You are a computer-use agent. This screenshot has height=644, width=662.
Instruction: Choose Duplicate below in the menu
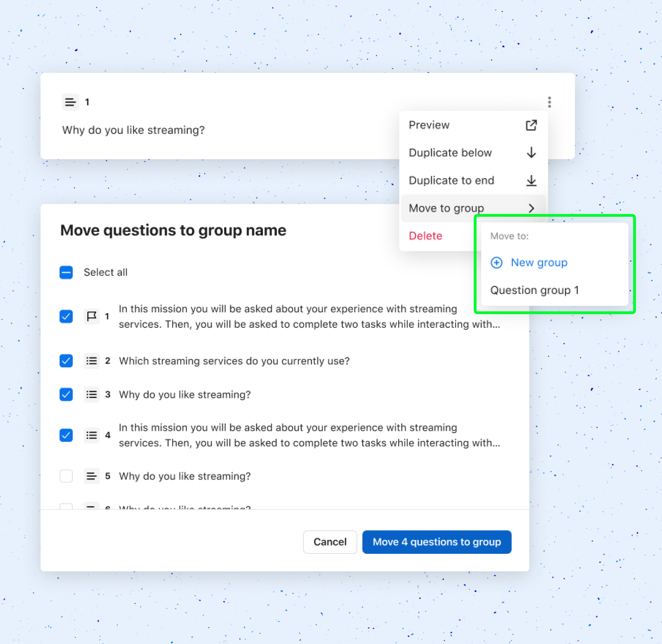coord(473,153)
